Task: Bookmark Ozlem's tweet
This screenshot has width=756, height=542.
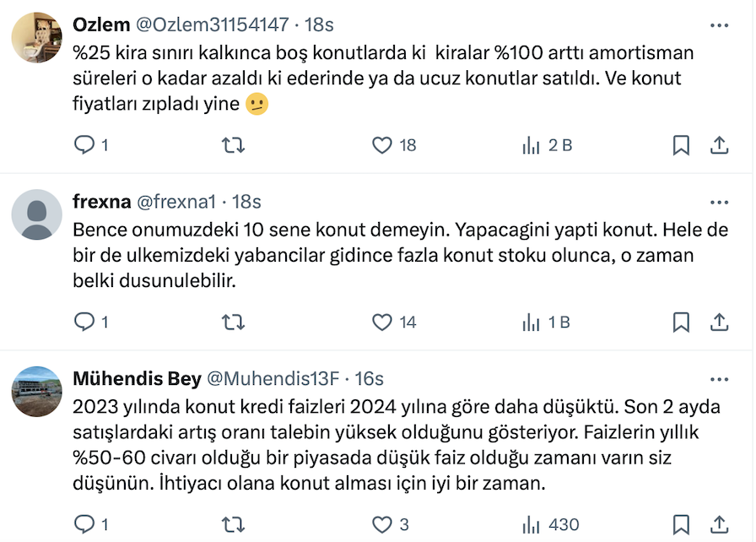Action: pyautogui.click(x=681, y=145)
